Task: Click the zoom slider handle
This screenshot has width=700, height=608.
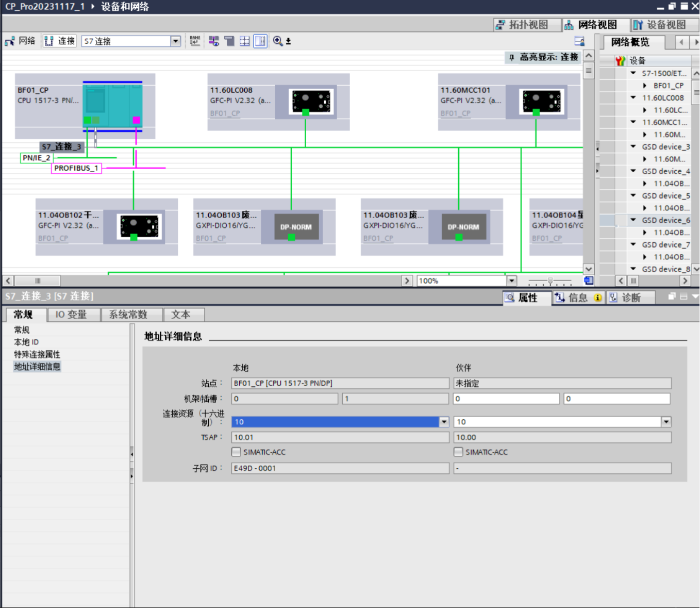Action: tap(550, 281)
